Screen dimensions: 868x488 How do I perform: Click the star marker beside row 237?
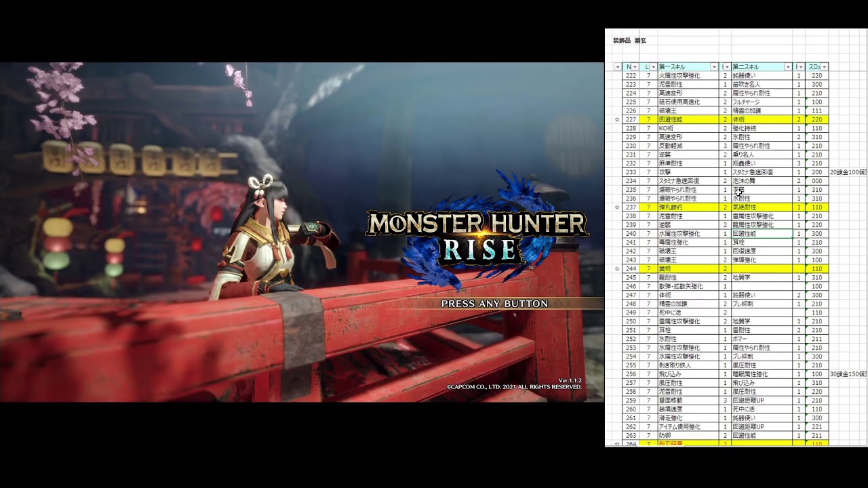617,207
